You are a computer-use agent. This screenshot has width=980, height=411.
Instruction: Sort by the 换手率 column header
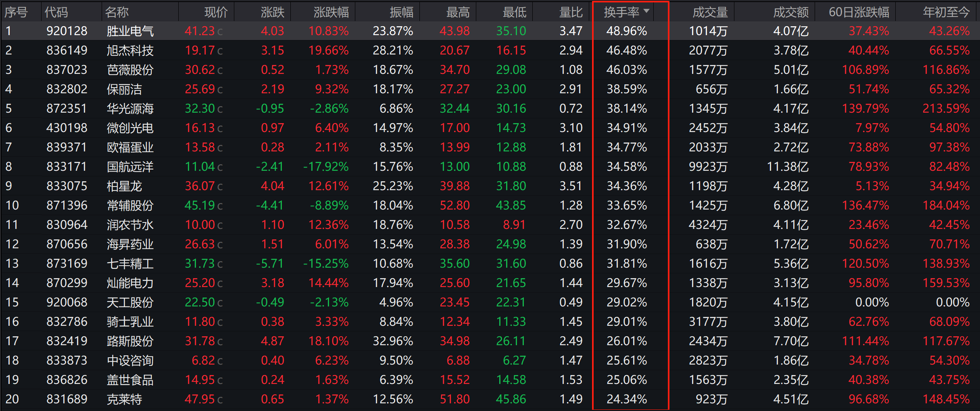621,12
